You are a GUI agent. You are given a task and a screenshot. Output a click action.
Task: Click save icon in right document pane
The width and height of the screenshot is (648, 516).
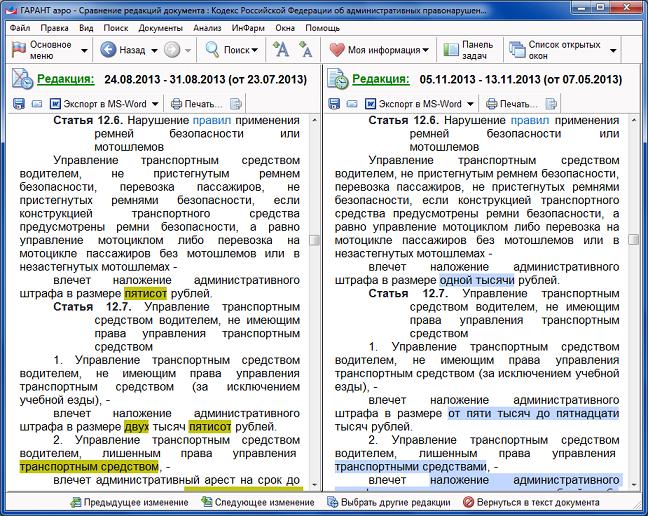tap(333, 104)
